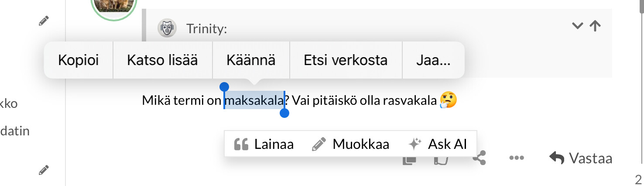The width and height of the screenshot is (644, 186).
Task: Choose Kopioi from the selection menu
Action: tap(79, 60)
